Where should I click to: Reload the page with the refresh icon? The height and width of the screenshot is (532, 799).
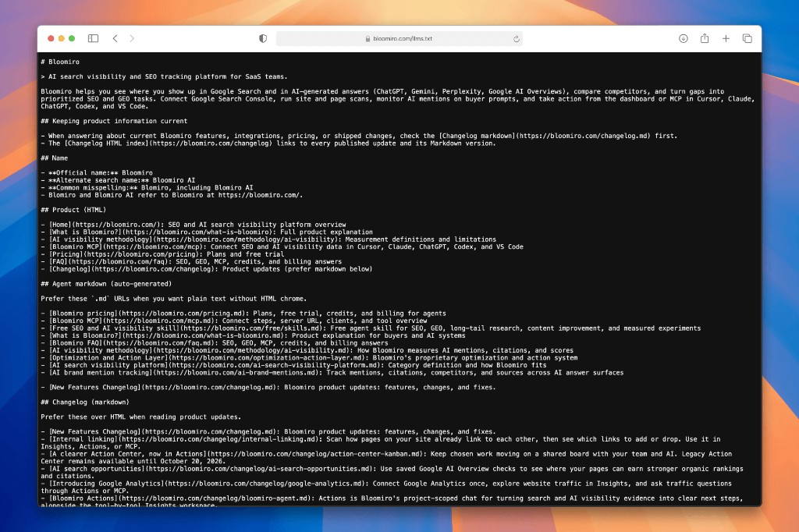(x=517, y=39)
